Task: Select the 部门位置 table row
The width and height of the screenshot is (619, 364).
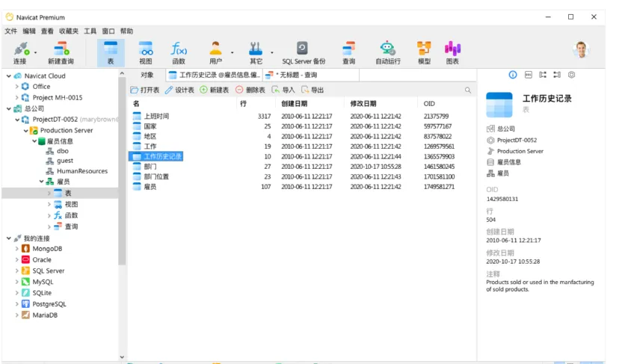Action: point(302,176)
